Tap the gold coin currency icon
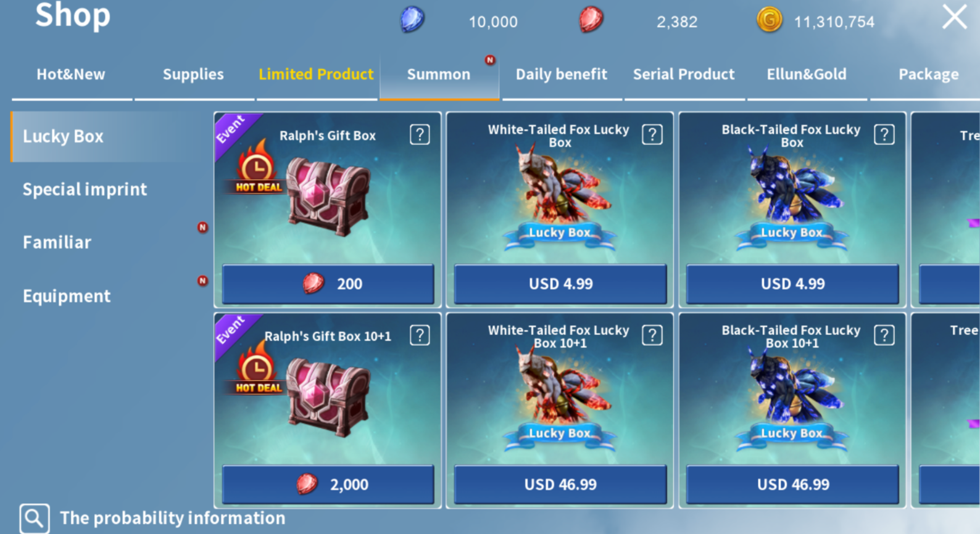Image resolution: width=980 pixels, height=534 pixels. 769,20
